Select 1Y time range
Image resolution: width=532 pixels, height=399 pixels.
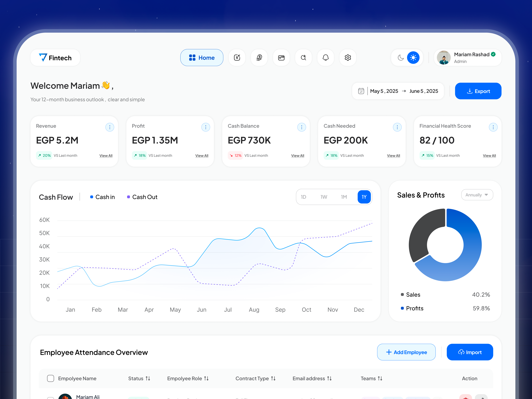tap(364, 197)
